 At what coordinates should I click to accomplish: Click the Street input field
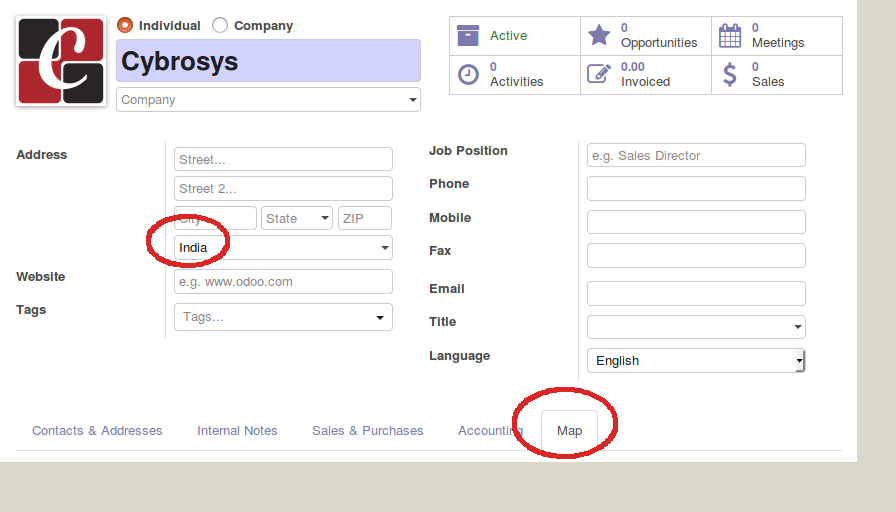(x=283, y=159)
